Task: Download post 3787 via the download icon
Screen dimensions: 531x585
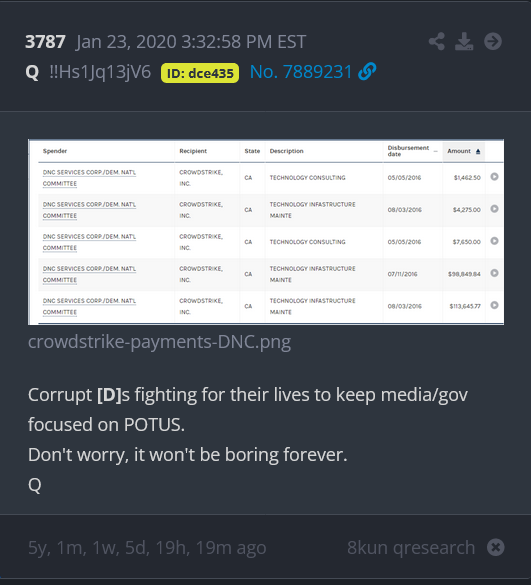Action: tap(464, 41)
